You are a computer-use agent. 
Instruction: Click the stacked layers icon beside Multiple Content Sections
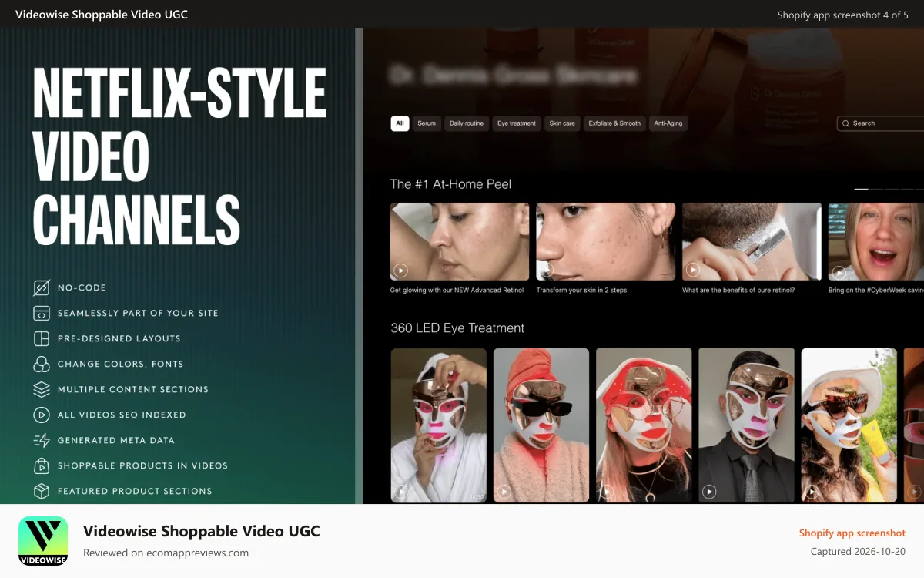click(42, 390)
